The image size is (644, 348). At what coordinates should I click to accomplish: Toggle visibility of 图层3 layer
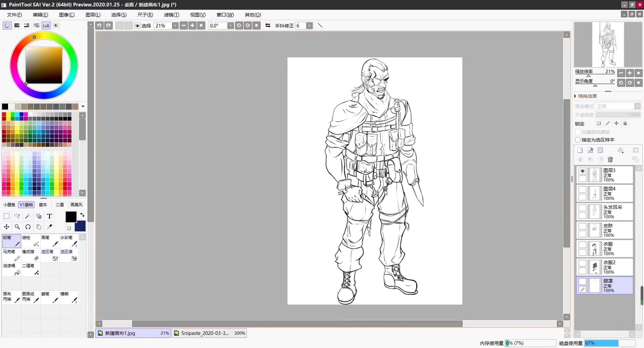pyautogui.click(x=583, y=171)
